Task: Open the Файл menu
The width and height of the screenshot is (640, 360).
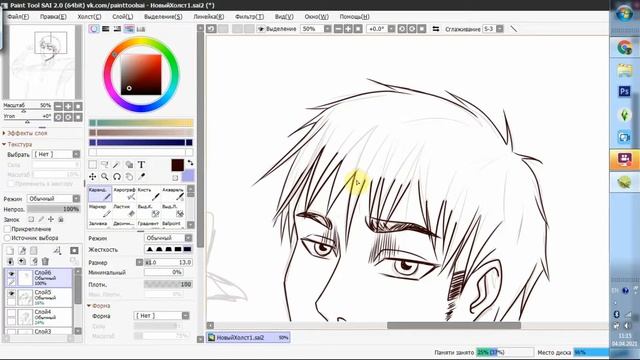Action: coord(18,17)
